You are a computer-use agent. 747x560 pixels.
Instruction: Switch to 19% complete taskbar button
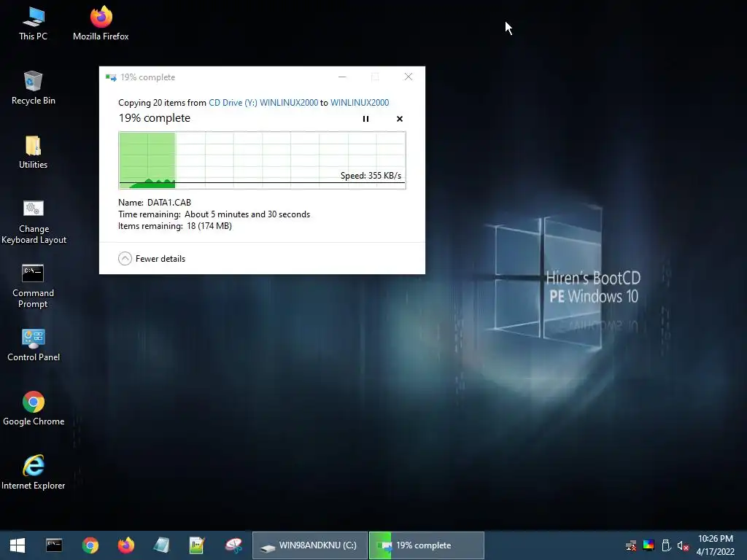426,545
